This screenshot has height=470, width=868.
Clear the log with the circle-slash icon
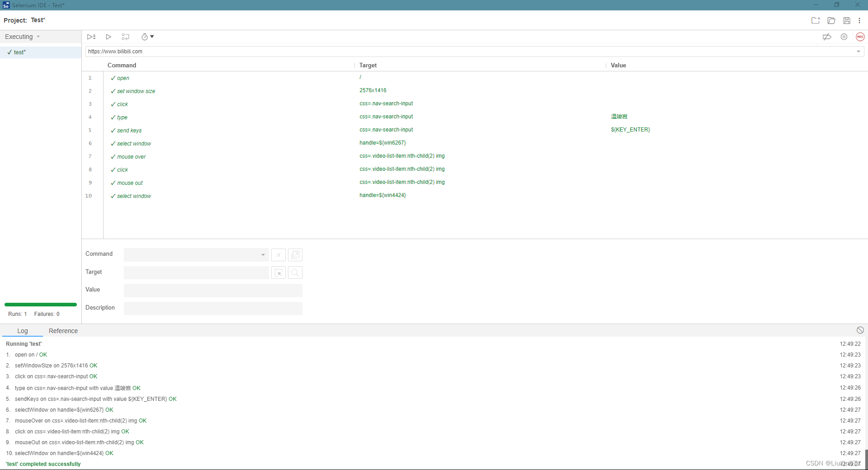pos(860,330)
